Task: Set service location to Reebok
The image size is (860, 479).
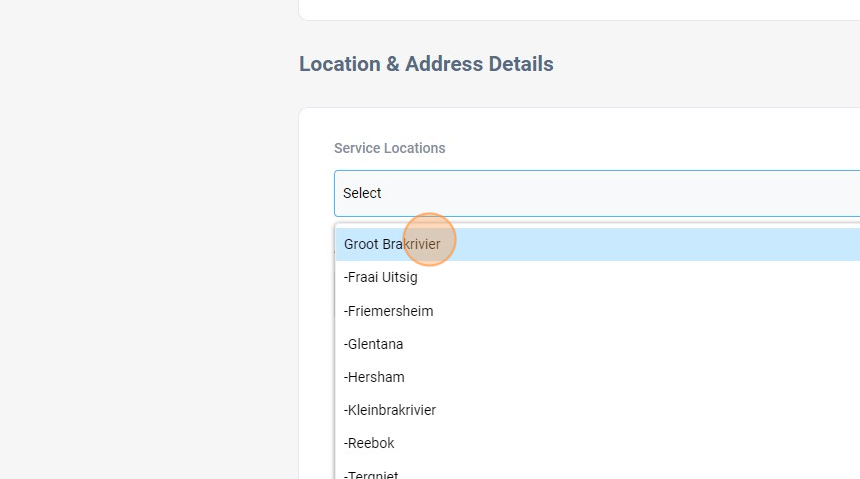Action: (370, 443)
